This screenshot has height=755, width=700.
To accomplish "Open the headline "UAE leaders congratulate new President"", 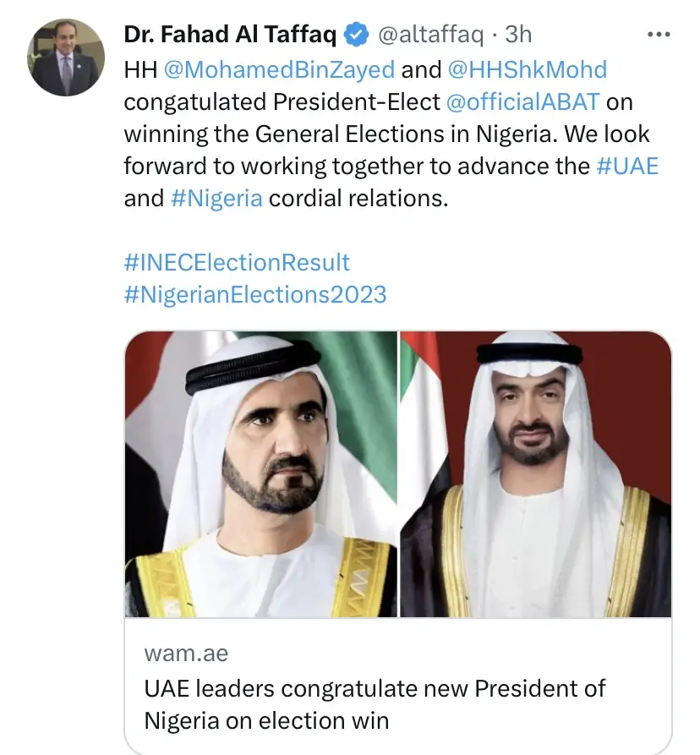I will [x=375, y=688].
